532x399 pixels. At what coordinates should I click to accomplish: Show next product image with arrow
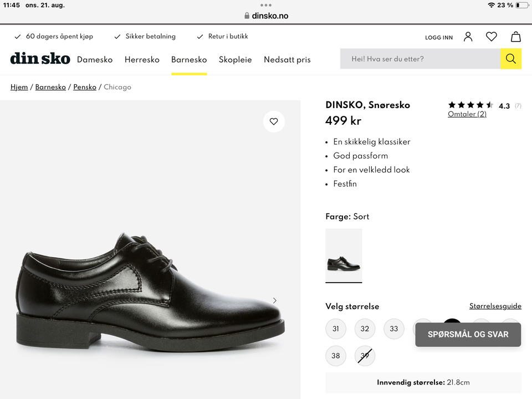click(x=274, y=301)
